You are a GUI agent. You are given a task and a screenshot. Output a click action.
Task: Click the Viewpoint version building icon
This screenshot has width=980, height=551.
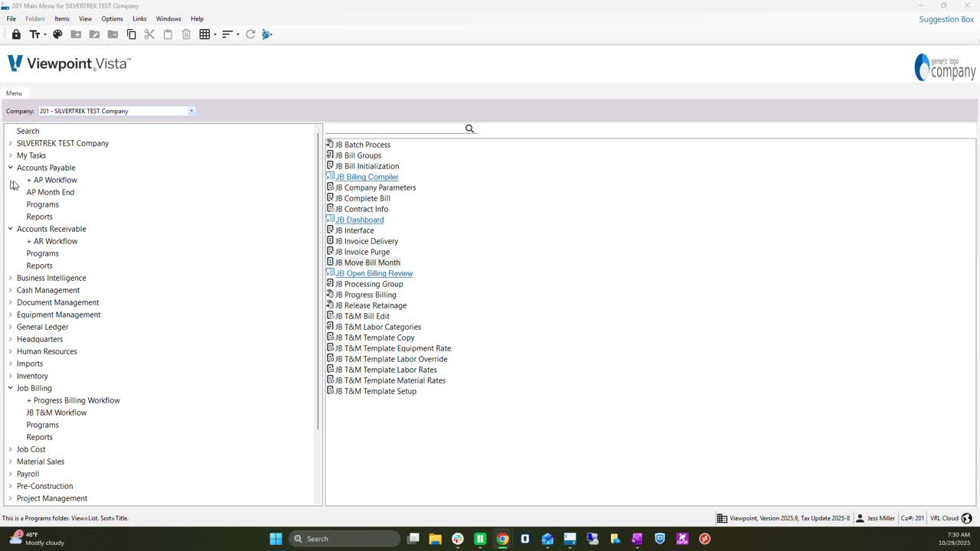722,518
